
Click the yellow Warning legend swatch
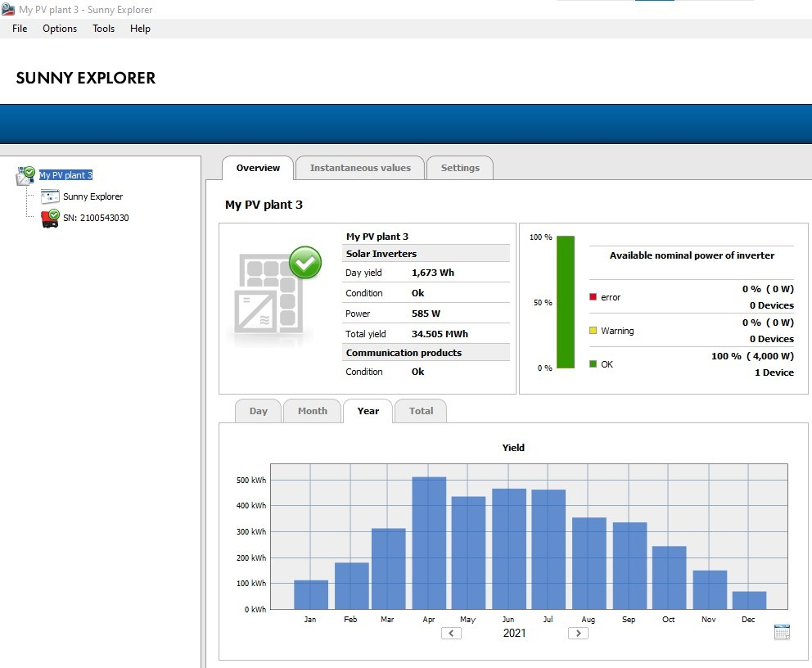593,331
